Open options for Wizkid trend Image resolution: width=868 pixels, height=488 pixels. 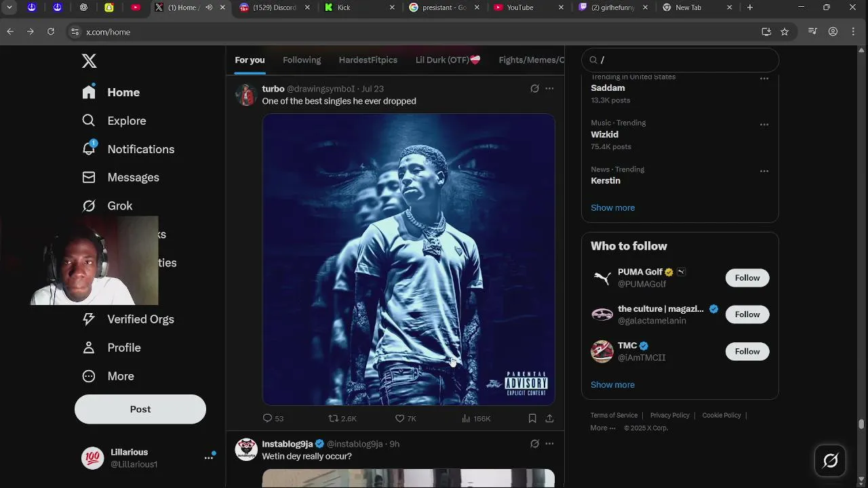[x=764, y=125]
